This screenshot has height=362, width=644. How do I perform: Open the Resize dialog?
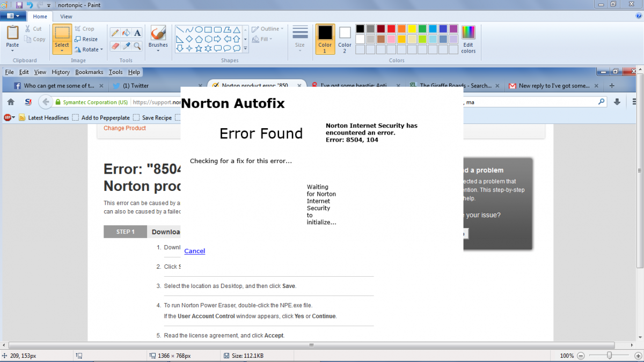coord(86,39)
